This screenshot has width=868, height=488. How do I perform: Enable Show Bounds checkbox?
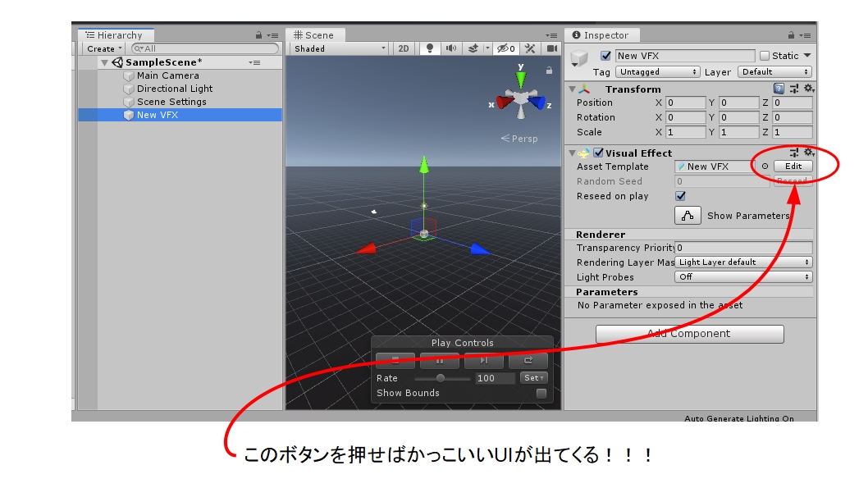coord(541,393)
